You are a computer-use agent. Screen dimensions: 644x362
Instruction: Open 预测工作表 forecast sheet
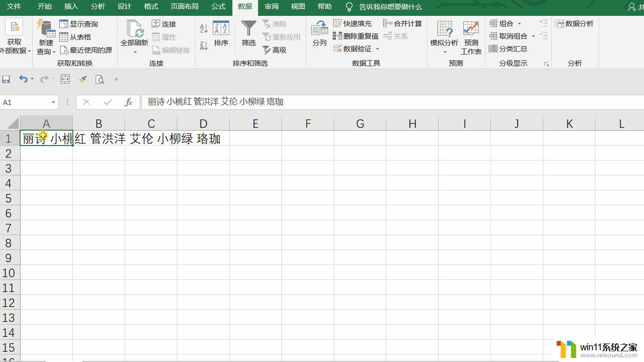click(x=471, y=38)
